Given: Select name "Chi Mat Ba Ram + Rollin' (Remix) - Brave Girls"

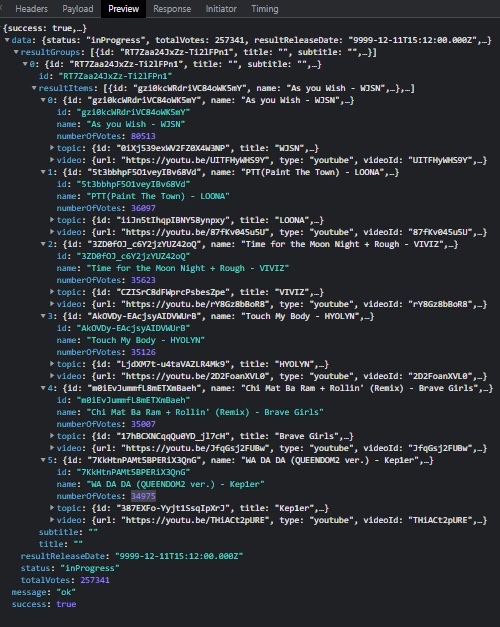Looking at the screenshot, I should click(x=205, y=412).
